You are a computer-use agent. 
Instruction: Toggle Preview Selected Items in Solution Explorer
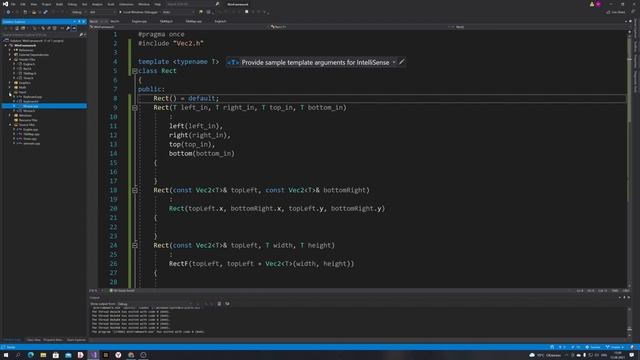74,28
